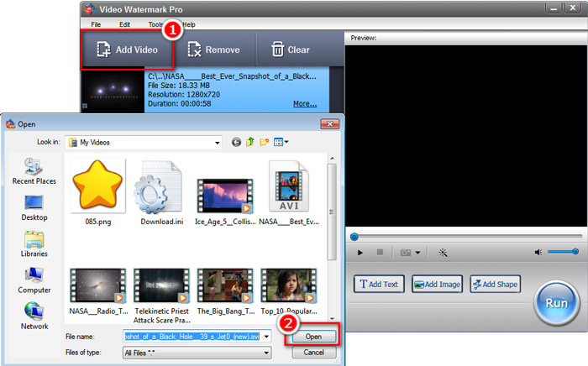Adjust the volume slider
The width and height of the screenshot is (588, 366).
pos(563,252)
